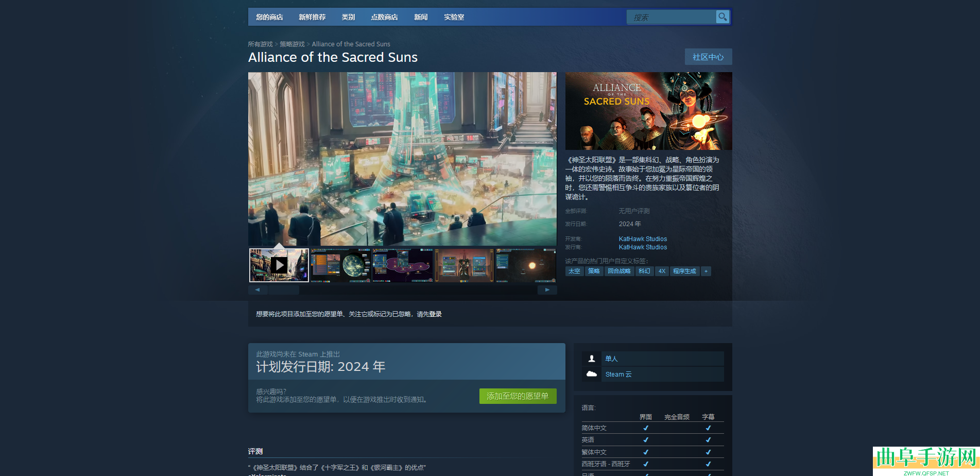This screenshot has height=476, width=980.
Task: Select the 程序生成 tag
Action: (x=684, y=271)
